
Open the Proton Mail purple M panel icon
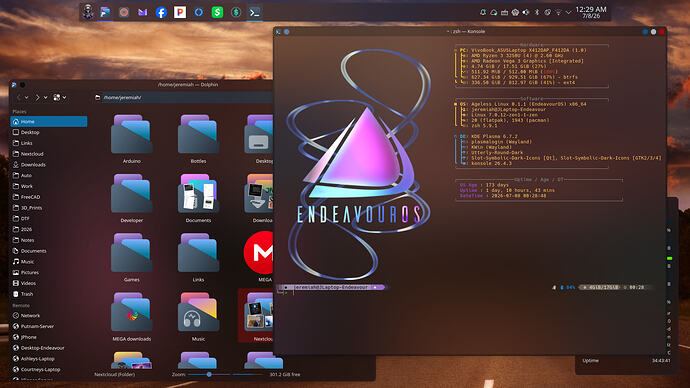point(142,12)
